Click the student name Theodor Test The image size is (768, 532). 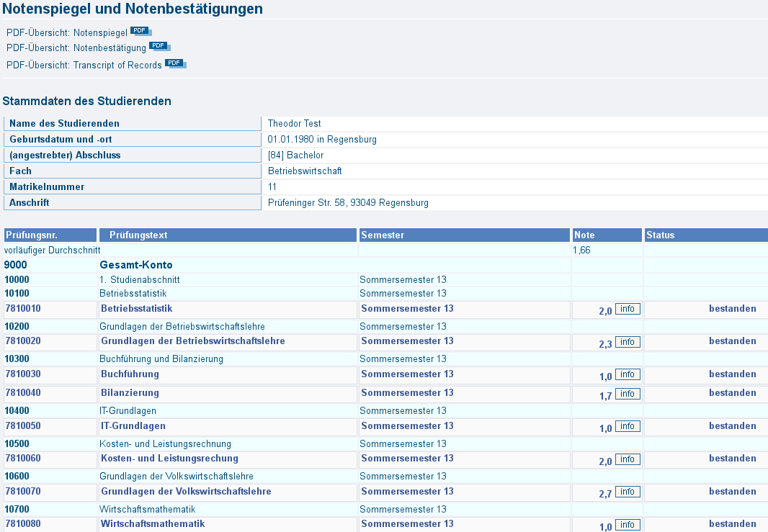294,124
